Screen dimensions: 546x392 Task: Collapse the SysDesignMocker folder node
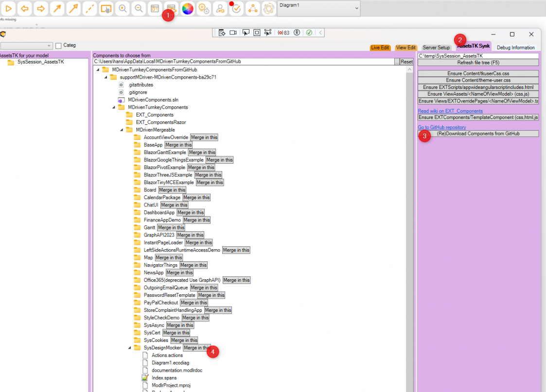pyautogui.click(x=130, y=348)
